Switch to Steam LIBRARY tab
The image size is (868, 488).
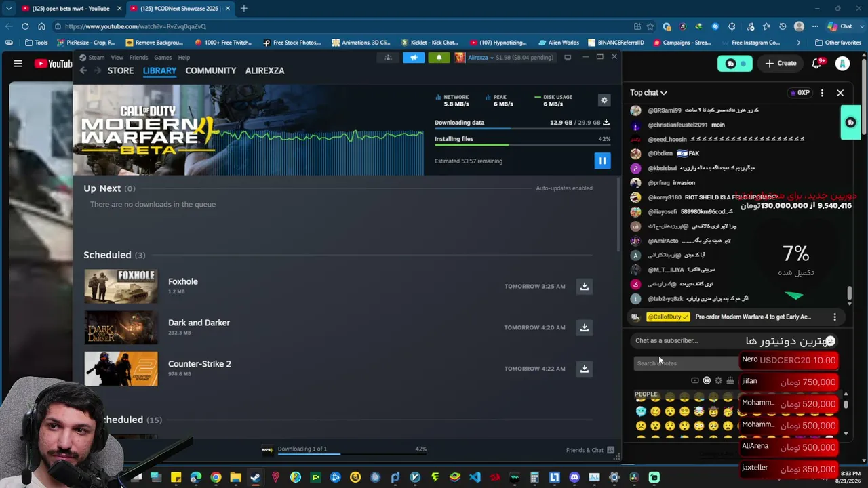[160, 70]
